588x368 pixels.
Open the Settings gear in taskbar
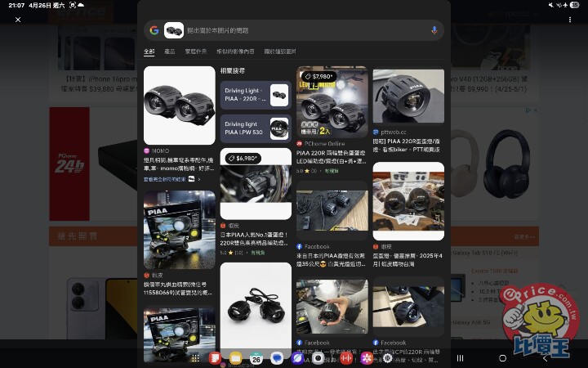pyautogui.click(x=387, y=358)
